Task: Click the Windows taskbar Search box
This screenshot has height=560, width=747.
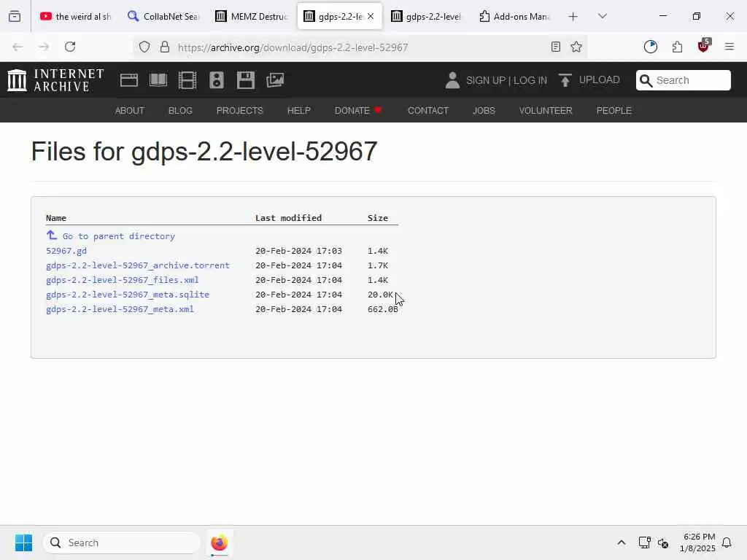Action: [x=122, y=542]
